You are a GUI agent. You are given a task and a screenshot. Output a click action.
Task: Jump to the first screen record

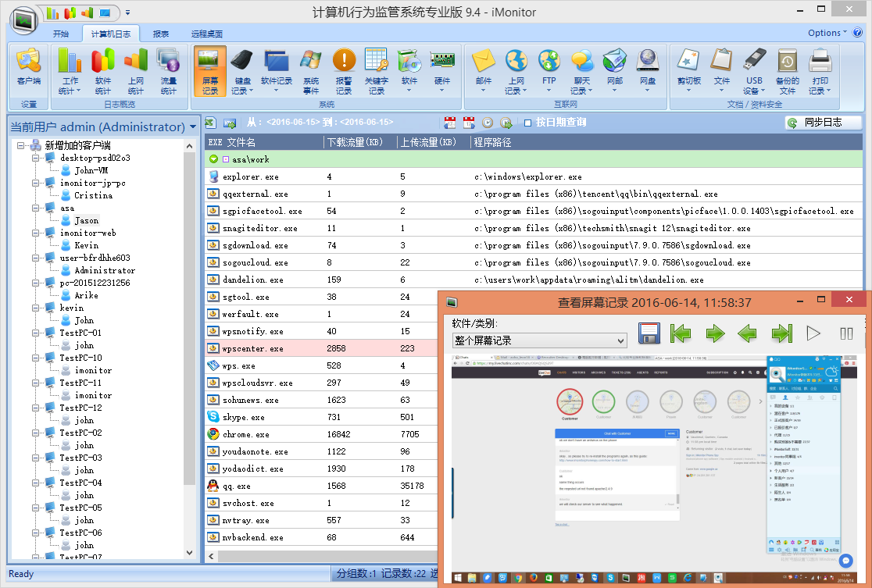[681, 333]
